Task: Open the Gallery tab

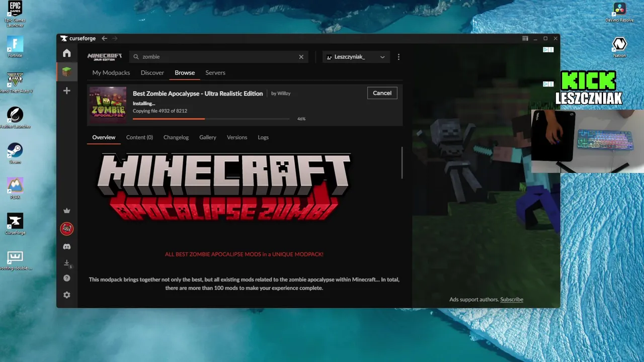Action: pos(208,137)
